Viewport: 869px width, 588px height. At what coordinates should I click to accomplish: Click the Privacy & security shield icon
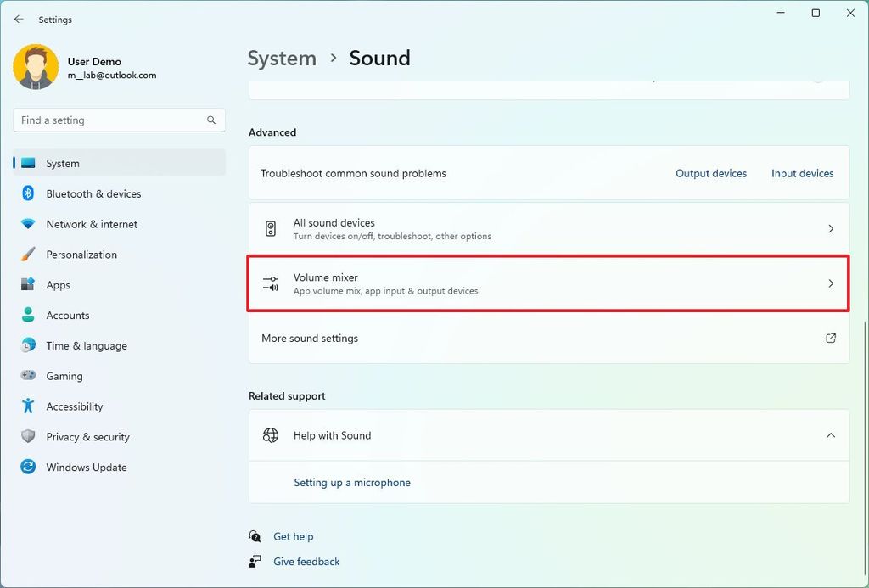coord(28,437)
